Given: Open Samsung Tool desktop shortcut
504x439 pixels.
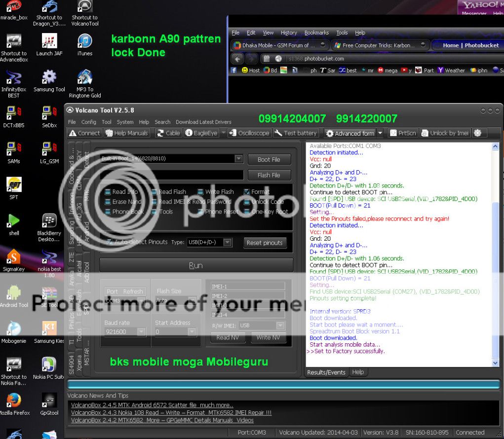Looking at the screenshot, I should (49, 81).
